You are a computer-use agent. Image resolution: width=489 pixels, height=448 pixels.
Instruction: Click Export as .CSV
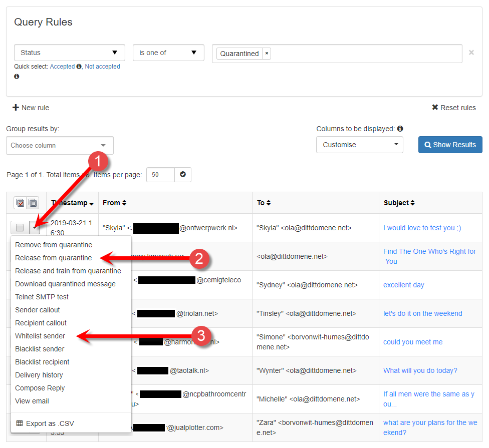[x=45, y=424]
